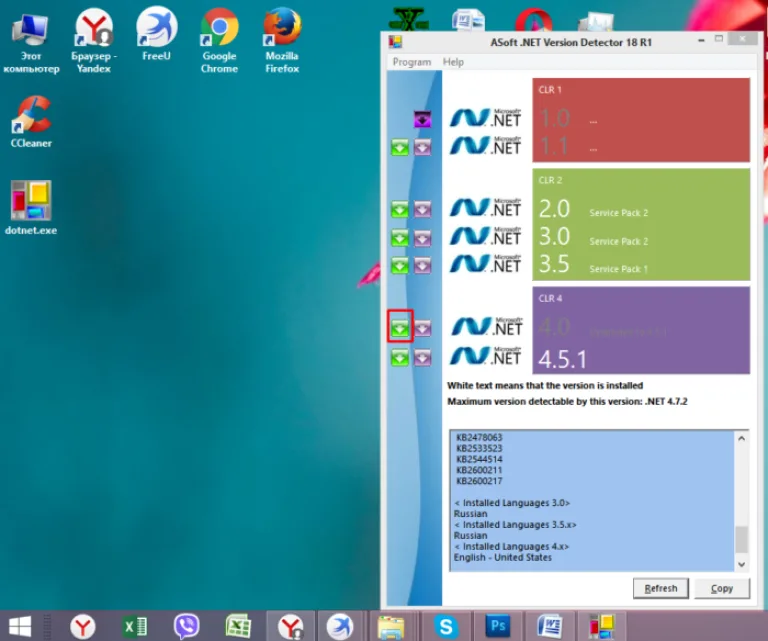Click the details list scrollbar thumb
Viewport: 768px width, 641px height.
pyautogui.click(x=742, y=539)
